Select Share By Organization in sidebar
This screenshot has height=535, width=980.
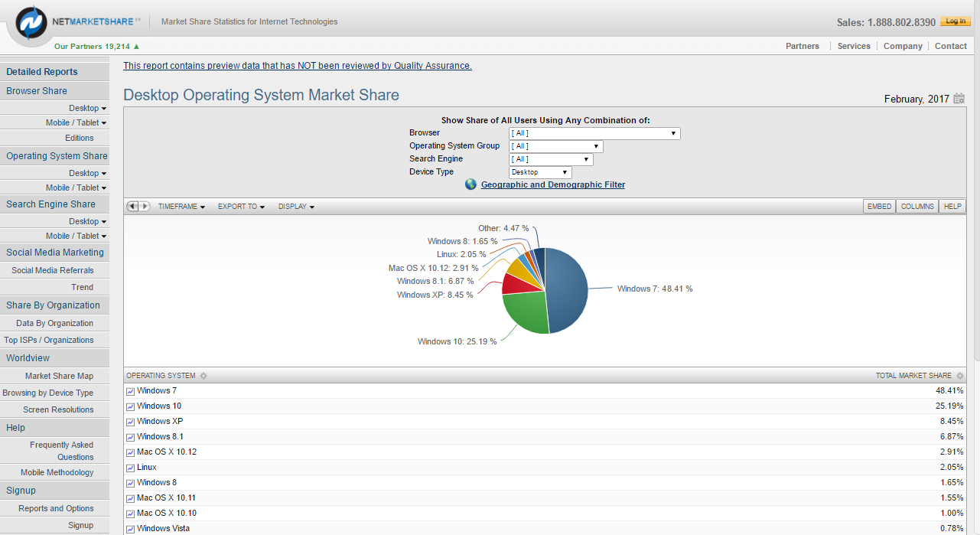pyautogui.click(x=54, y=305)
